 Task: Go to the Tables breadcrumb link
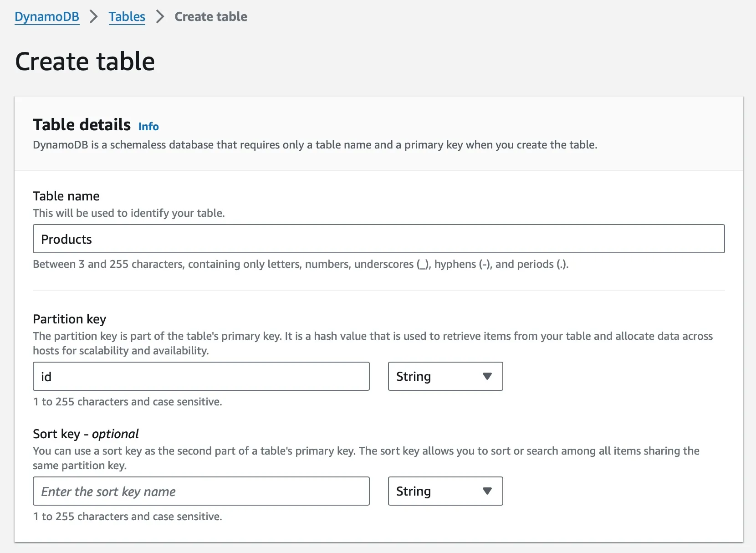[x=127, y=17]
